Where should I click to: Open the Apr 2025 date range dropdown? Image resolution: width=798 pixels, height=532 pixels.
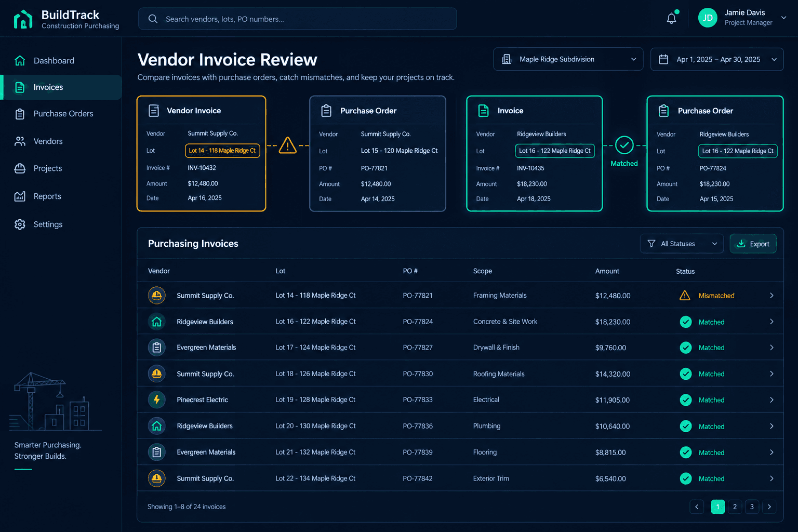click(x=717, y=59)
